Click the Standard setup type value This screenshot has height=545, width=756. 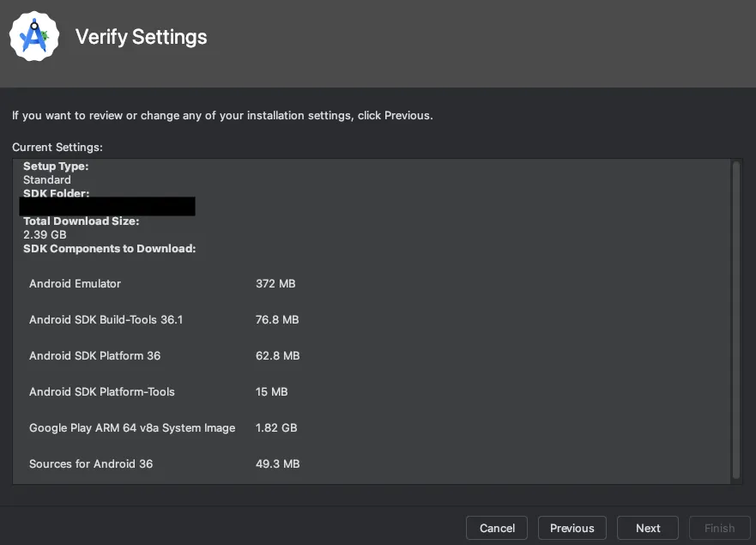pyautogui.click(x=47, y=180)
